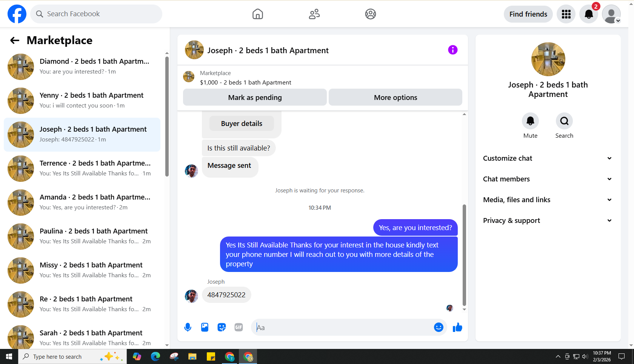This screenshot has width=634, height=364.
Task: Open emoji picker in message box
Action: click(x=439, y=327)
